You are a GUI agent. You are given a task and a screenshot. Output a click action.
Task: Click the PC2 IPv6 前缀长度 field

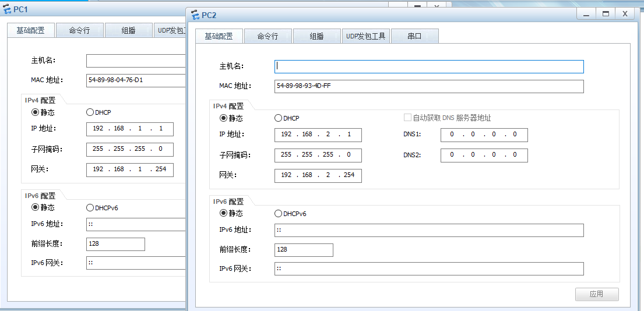(304, 250)
